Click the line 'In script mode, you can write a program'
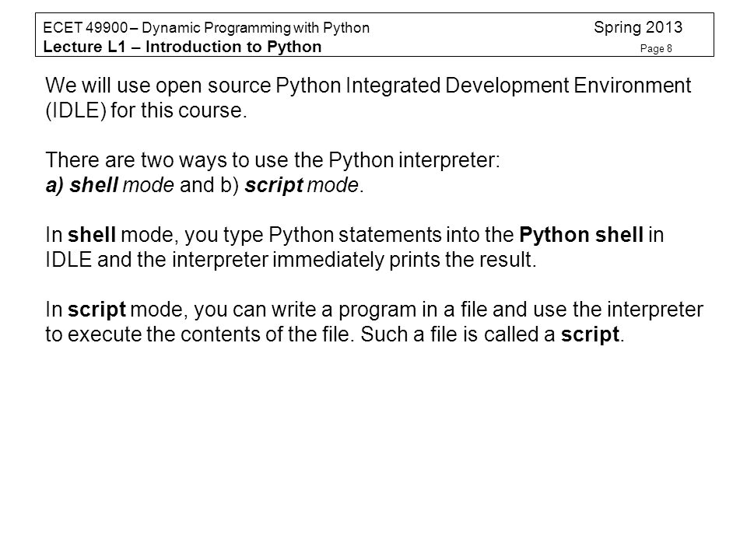This screenshot has height=560, width=747. pyautogui.click(x=374, y=310)
